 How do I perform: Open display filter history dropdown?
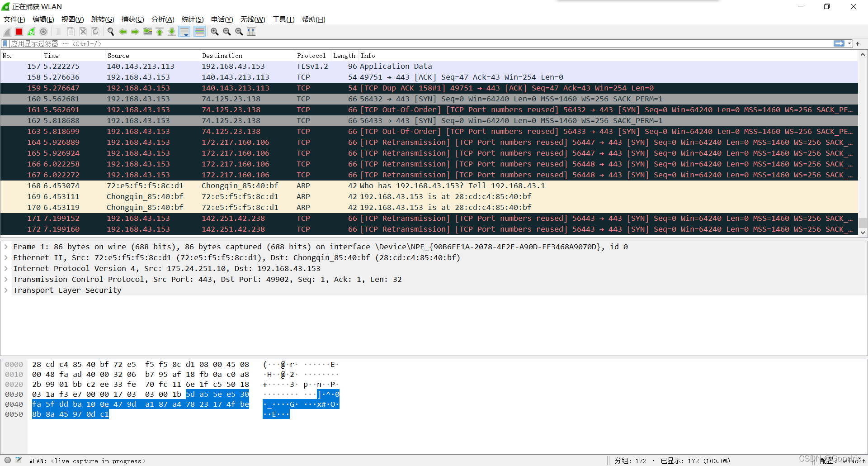(x=849, y=43)
